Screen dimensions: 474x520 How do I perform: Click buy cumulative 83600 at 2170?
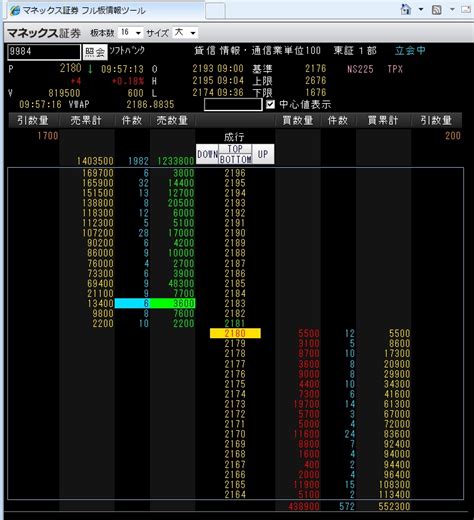click(397, 434)
